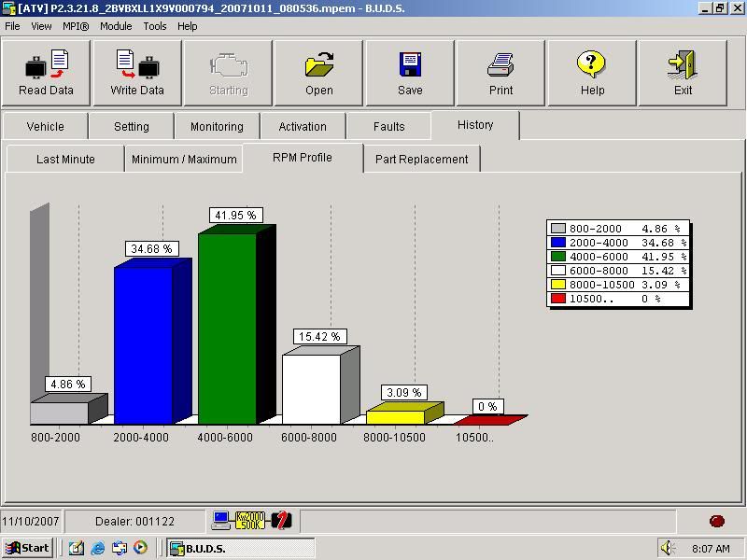Click the volume speaker icon in system tray
Image resolution: width=747 pixels, height=560 pixels.
[x=667, y=548]
